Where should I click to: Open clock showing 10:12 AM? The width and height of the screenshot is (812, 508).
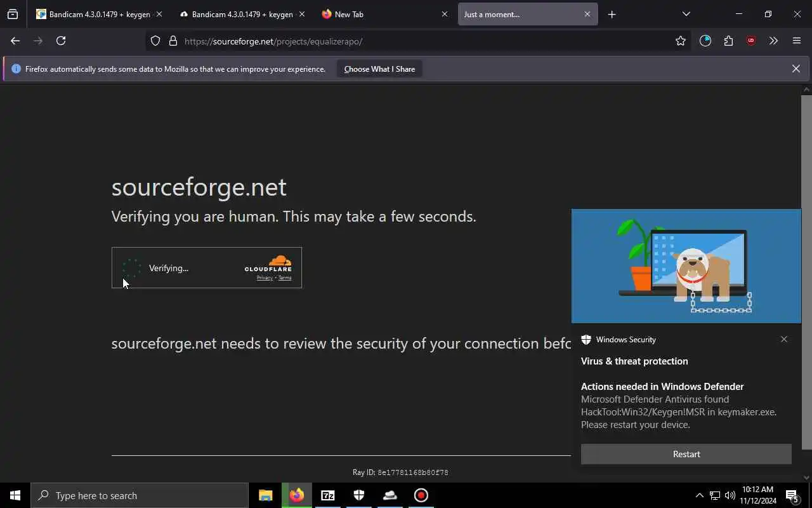click(x=757, y=495)
